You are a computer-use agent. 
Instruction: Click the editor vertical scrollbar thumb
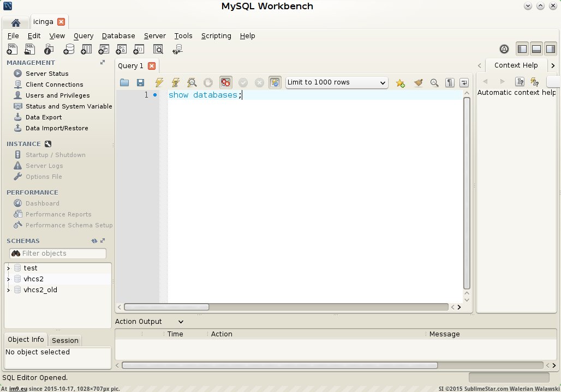click(467, 192)
